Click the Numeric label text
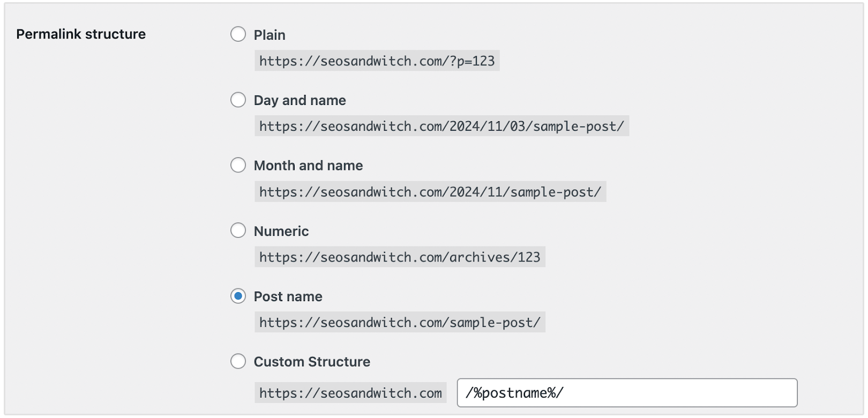Viewport: 868px width, 418px height. [281, 231]
